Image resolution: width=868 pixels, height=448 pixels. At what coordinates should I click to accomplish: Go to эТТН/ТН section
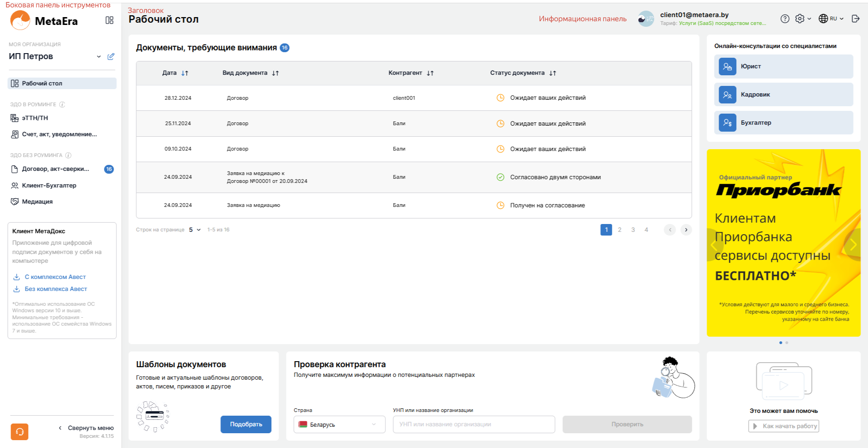point(35,118)
